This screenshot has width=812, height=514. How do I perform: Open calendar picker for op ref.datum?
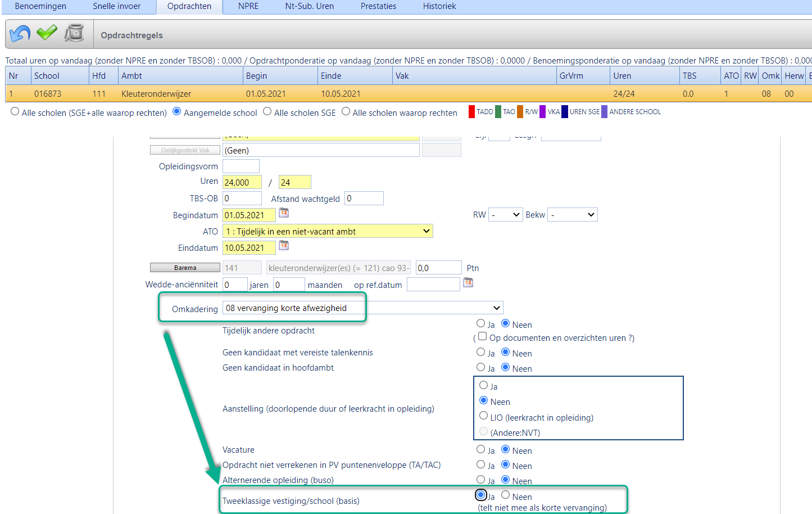(468, 282)
